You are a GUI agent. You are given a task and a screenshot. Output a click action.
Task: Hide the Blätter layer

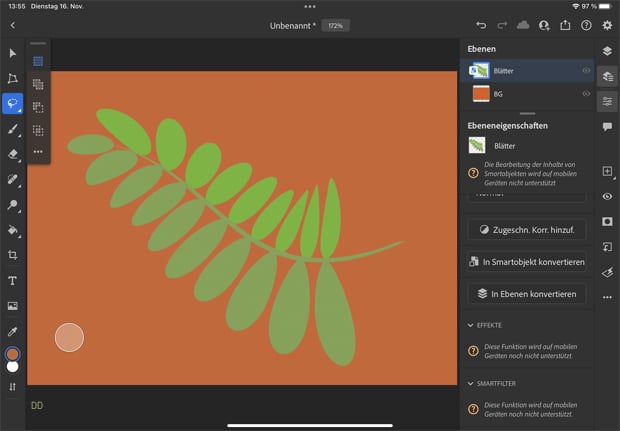pos(586,70)
